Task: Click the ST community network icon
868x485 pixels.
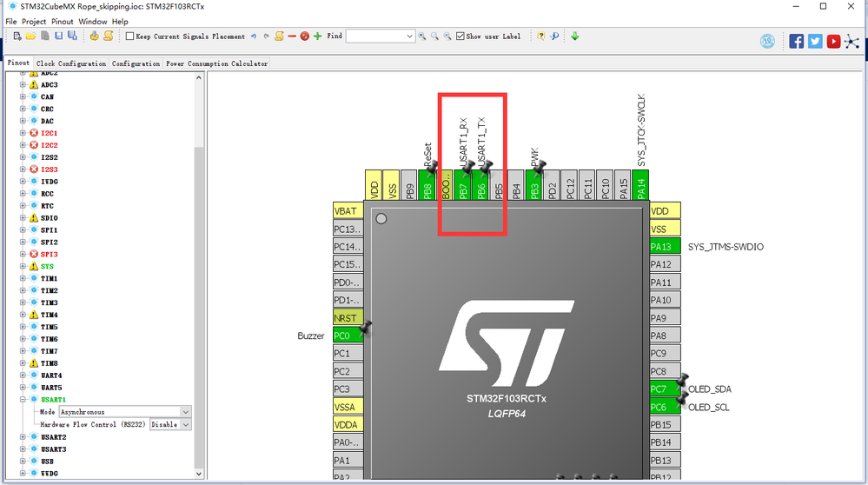Action: pyautogui.click(x=852, y=42)
